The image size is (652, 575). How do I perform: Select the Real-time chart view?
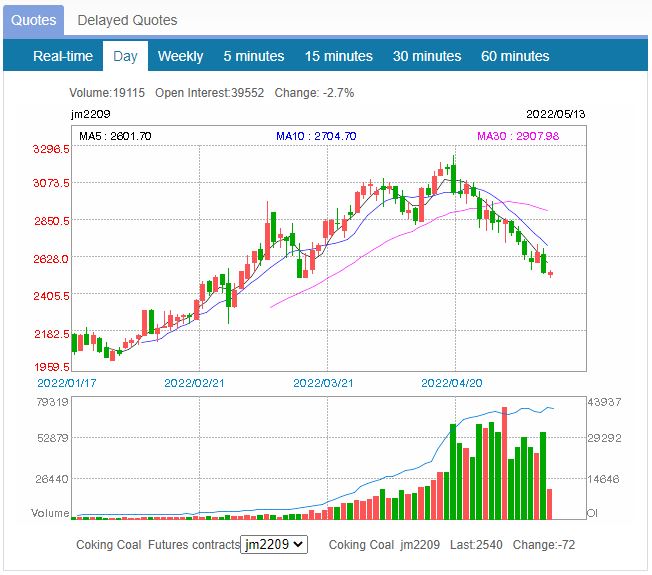pyautogui.click(x=63, y=56)
